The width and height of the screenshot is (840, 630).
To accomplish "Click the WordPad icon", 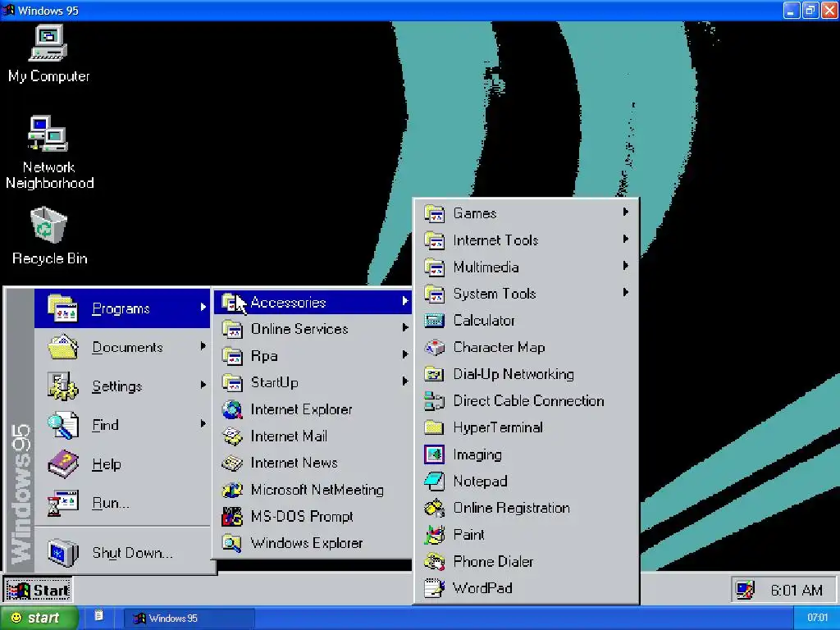I will [x=434, y=588].
